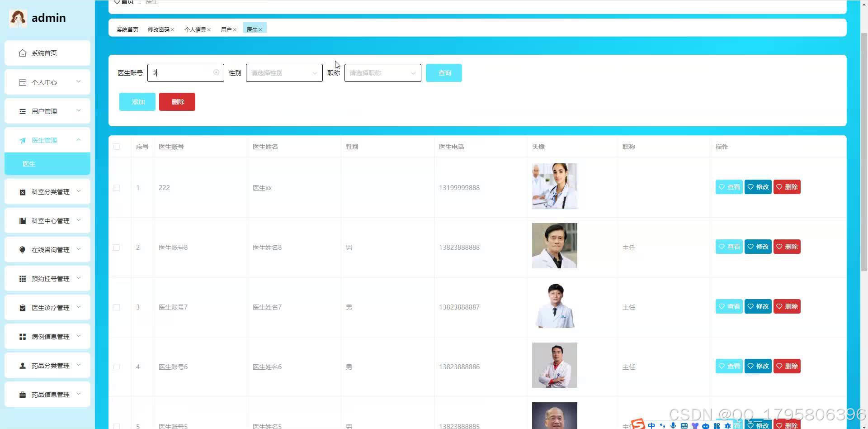Click the 医生账号 input field
This screenshot has height=429, width=868.
tap(186, 73)
